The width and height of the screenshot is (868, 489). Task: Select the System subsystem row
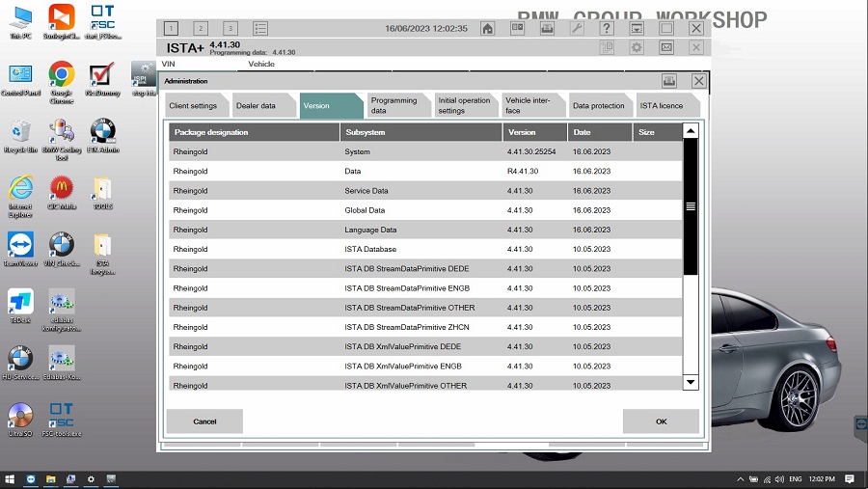pyautogui.click(x=425, y=151)
